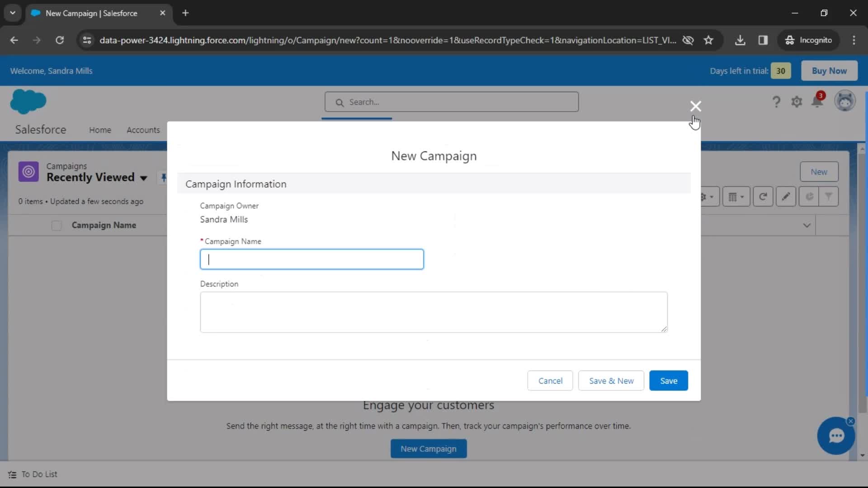
Task: Click the New Campaign blue button
Action: pyautogui.click(x=429, y=449)
